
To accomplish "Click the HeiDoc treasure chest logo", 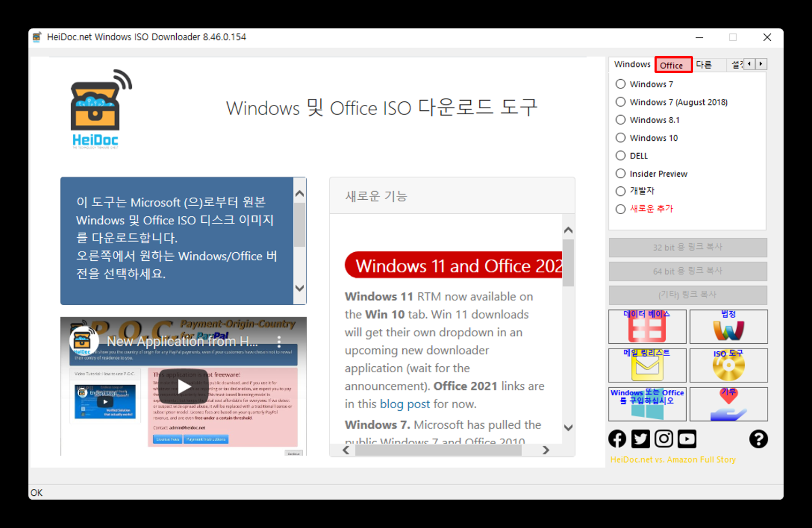I will coord(101,109).
